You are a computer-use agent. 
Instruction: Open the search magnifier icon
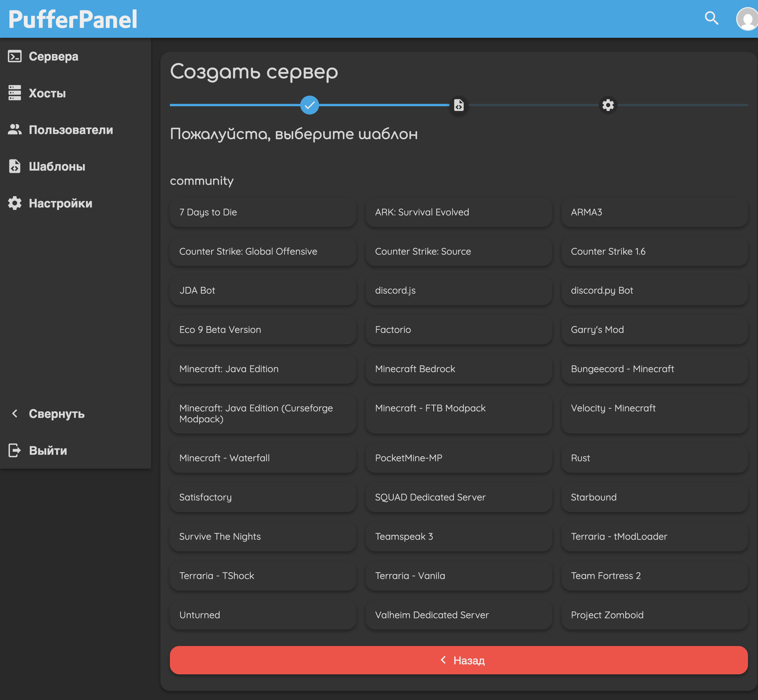point(711,18)
